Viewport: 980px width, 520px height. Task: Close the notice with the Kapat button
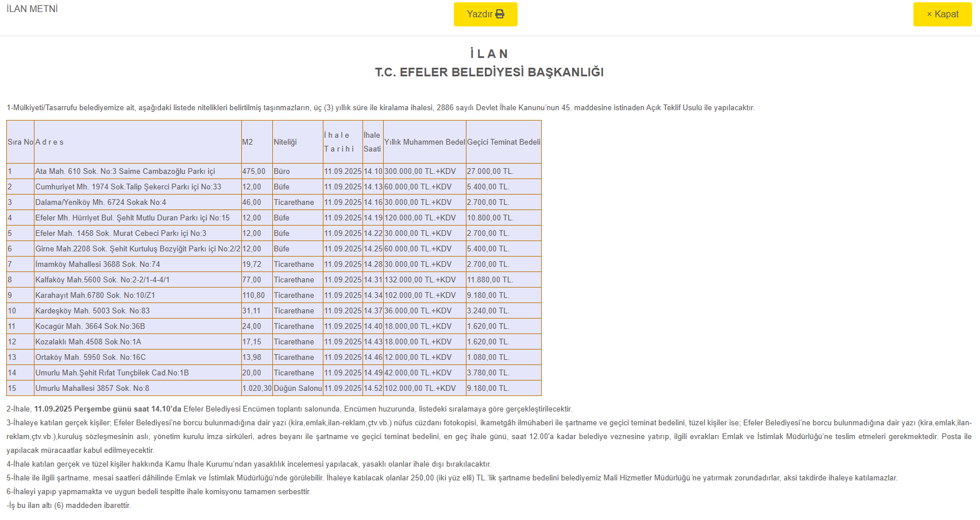(x=942, y=14)
